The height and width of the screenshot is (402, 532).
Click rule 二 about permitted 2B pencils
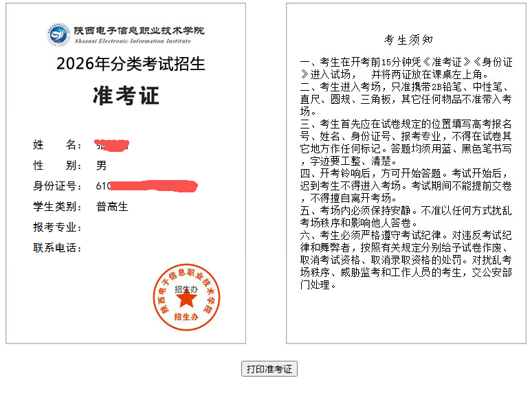pyautogui.click(x=406, y=98)
